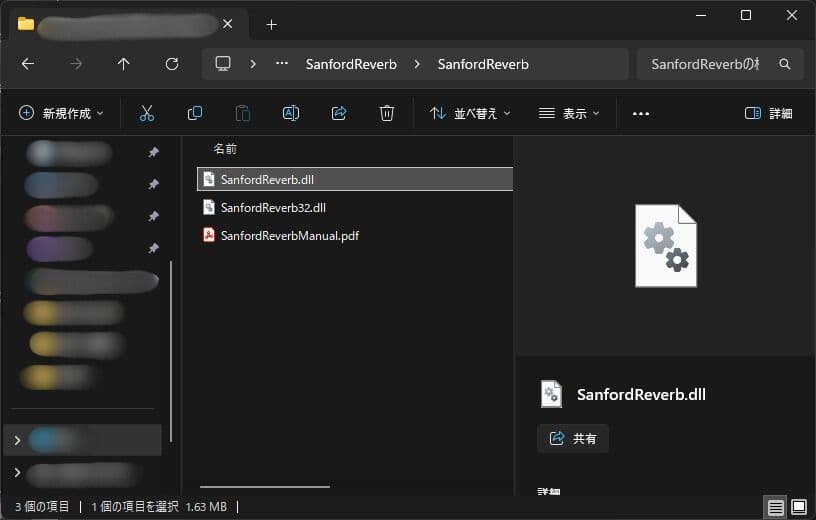
Task: Click the 共有 button in details pane
Action: pos(573,438)
